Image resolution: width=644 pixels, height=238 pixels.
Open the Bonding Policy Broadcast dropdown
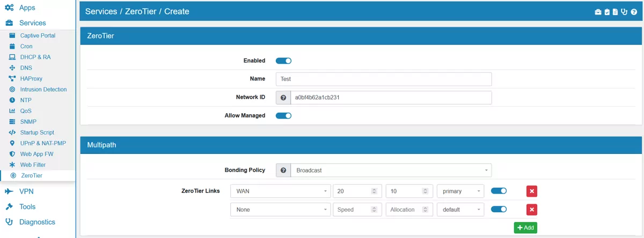coord(391,170)
